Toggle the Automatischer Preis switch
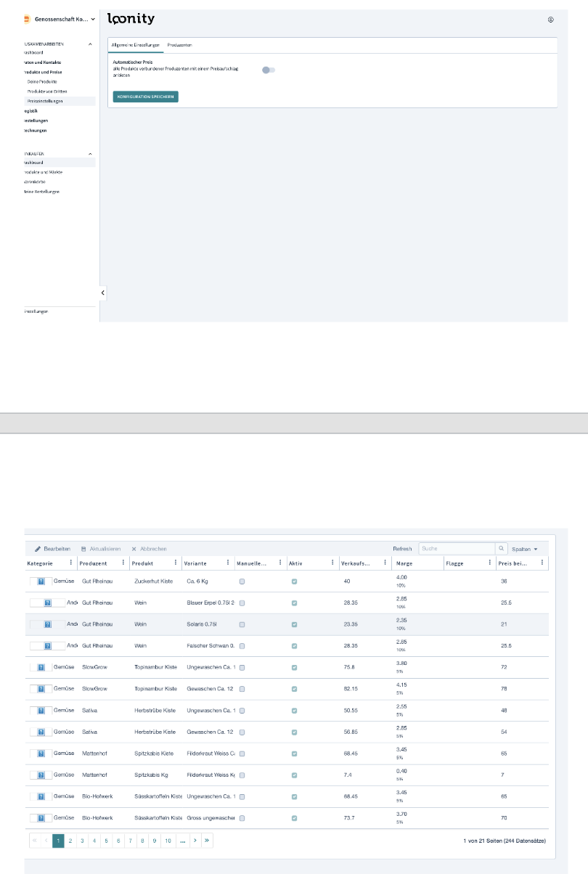 pyautogui.click(x=269, y=70)
